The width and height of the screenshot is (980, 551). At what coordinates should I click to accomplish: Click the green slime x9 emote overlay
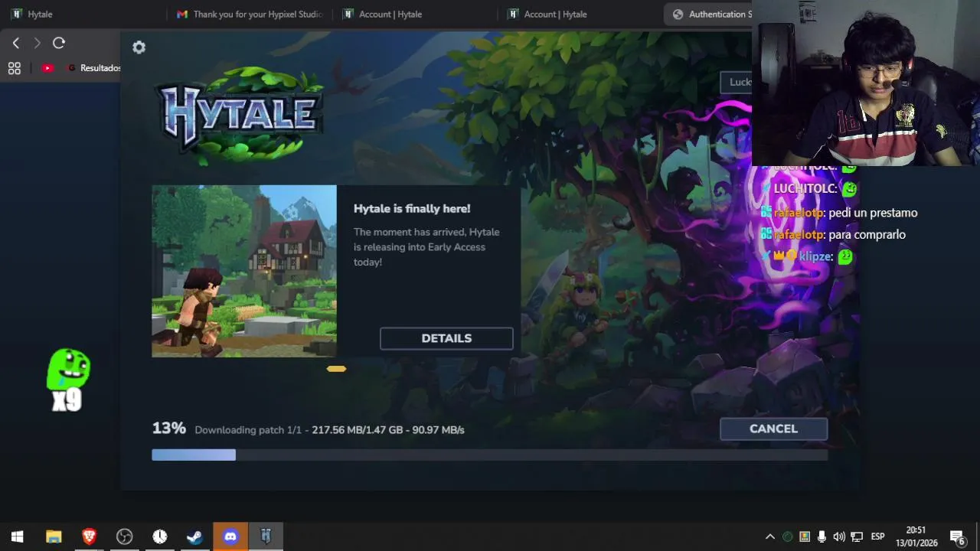68,380
